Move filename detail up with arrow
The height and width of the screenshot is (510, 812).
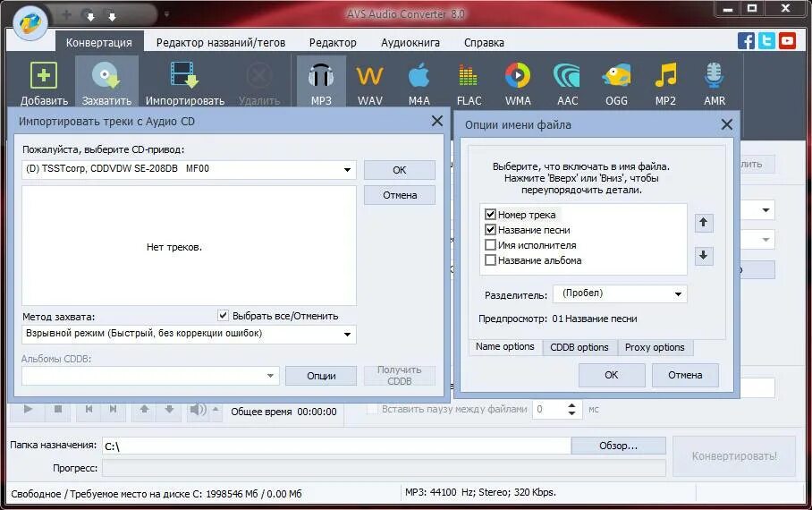pos(703,223)
